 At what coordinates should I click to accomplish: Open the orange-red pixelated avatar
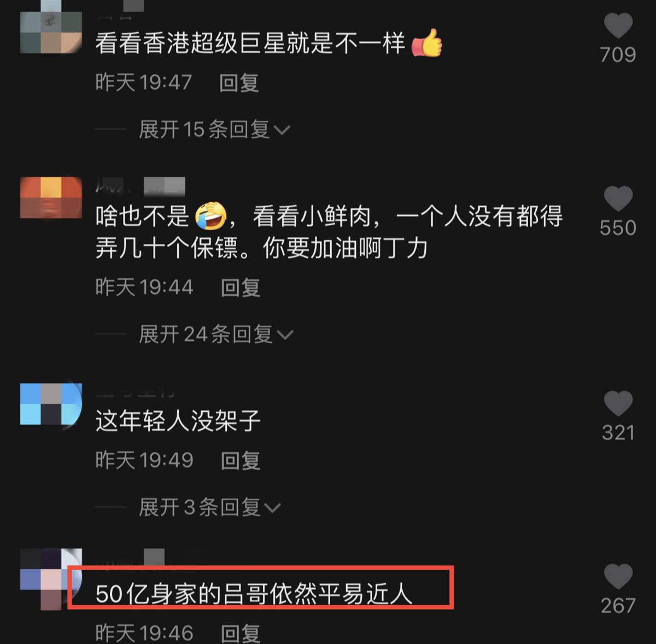(x=51, y=197)
